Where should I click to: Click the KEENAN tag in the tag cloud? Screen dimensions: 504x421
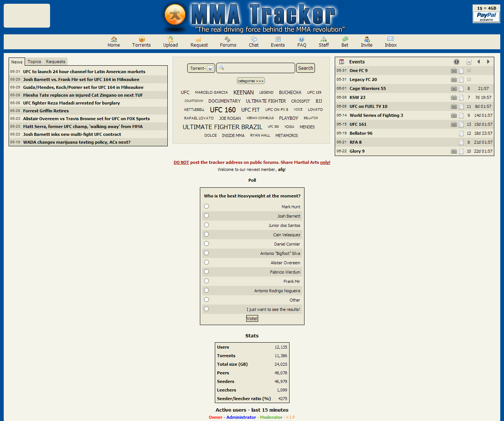pyautogui.click(x=244, y=93)
